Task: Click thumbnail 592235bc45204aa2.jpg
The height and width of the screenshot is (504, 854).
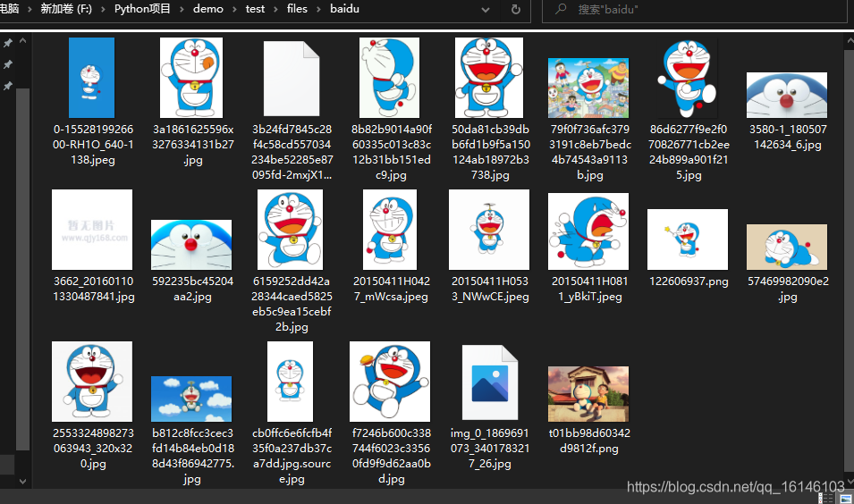Action: (191, 244)
